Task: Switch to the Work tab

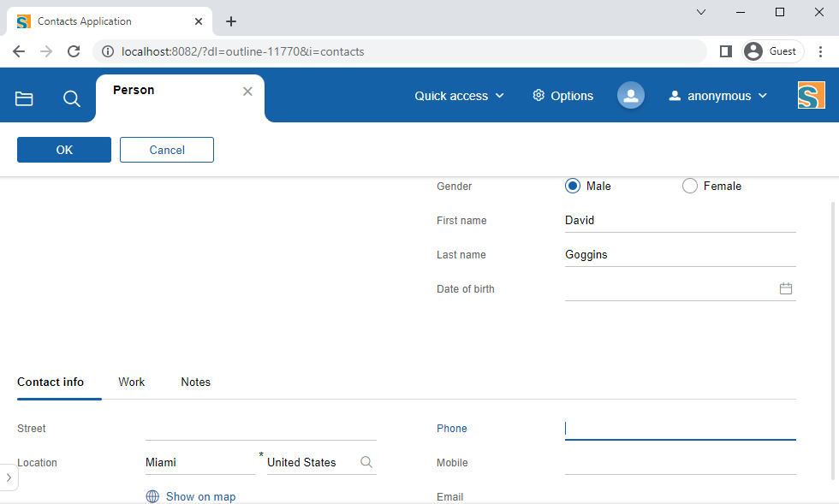Action: coord(132,382)
